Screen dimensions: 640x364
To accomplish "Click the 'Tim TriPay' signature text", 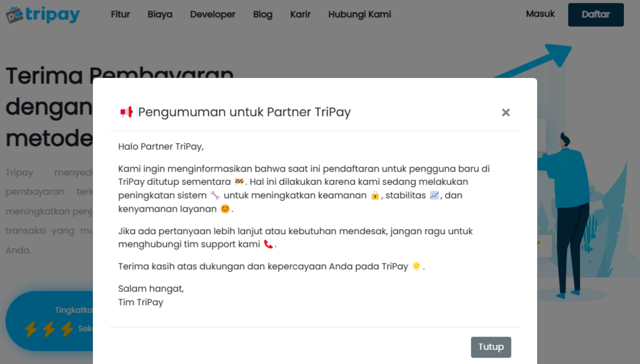I will click(x=141, y=302).
